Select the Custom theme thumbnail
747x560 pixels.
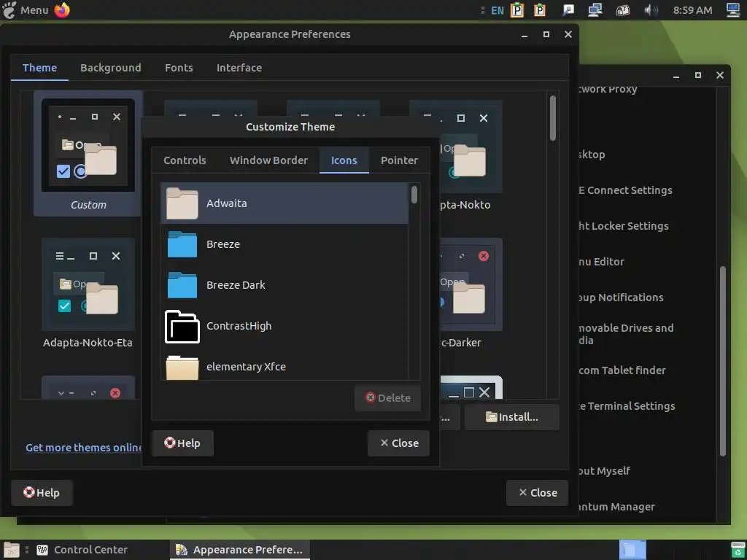[88, 153]
